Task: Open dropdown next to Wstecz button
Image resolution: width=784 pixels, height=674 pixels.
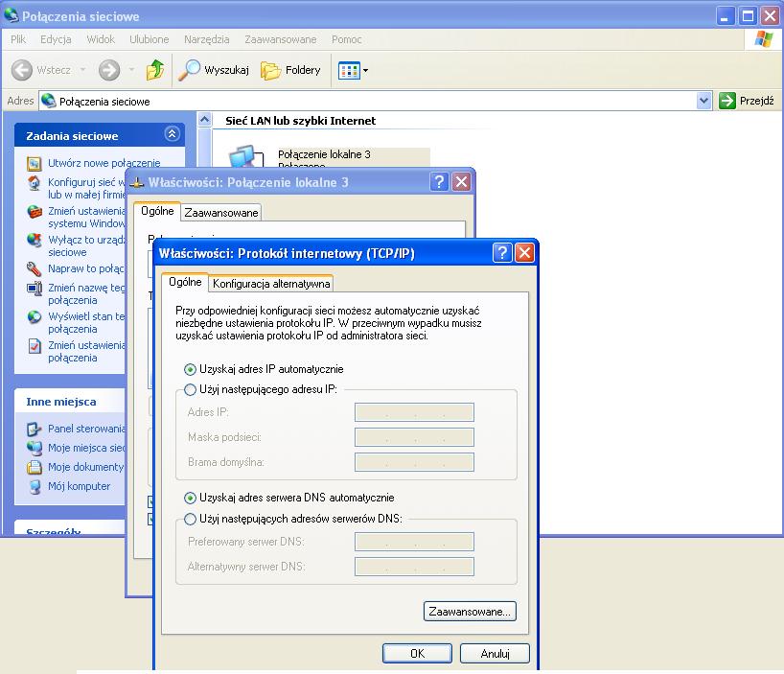Action: click(x=83, y=70)
